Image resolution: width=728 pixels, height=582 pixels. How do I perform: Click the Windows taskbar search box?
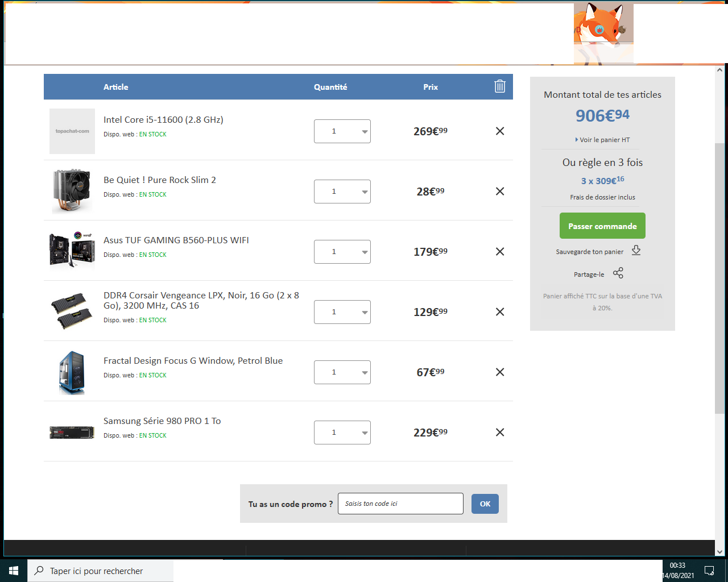pyautogui.click(x=100, y=571)
